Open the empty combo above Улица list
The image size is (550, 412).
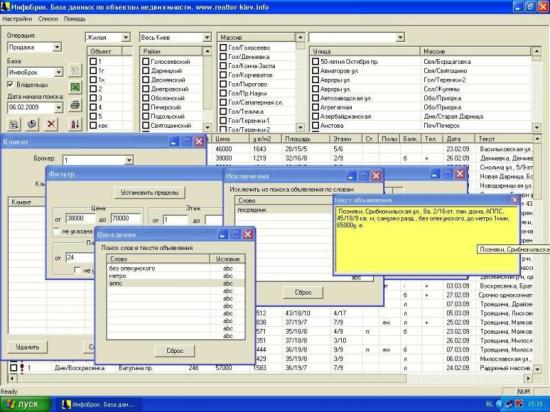click(400, 37)
